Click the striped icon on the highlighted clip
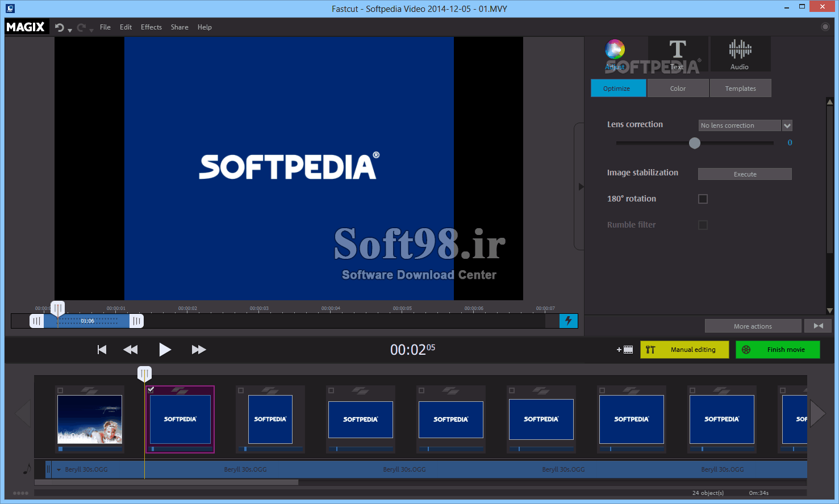 [180, 390]
